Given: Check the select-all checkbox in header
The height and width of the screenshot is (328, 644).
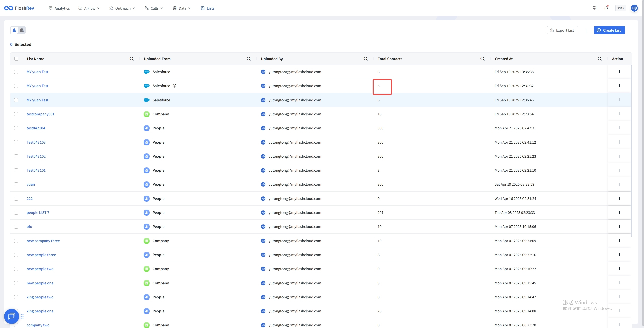Looking at the screenshot, I should click(x=16, y=59).
